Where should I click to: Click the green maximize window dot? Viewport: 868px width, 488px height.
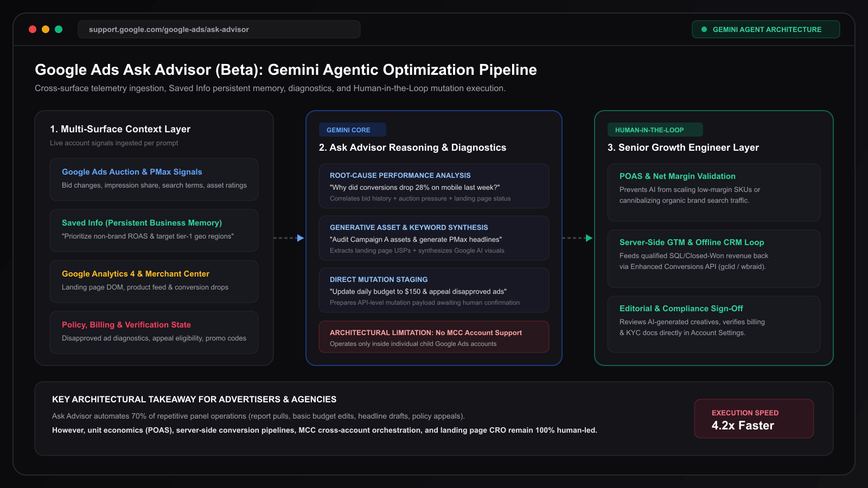[59, 29]
